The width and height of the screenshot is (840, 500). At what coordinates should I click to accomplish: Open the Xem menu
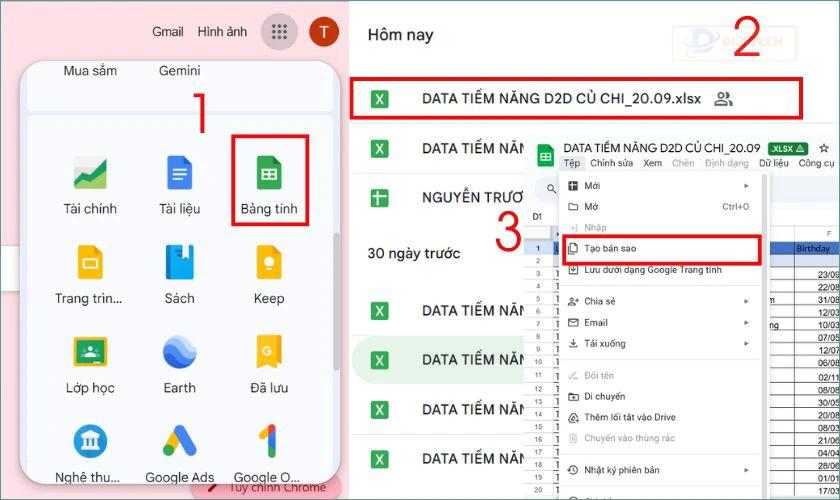pos(652,163)
